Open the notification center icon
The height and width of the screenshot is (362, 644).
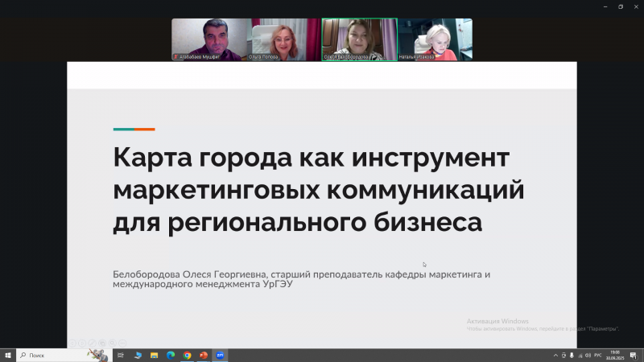[633, 355]
